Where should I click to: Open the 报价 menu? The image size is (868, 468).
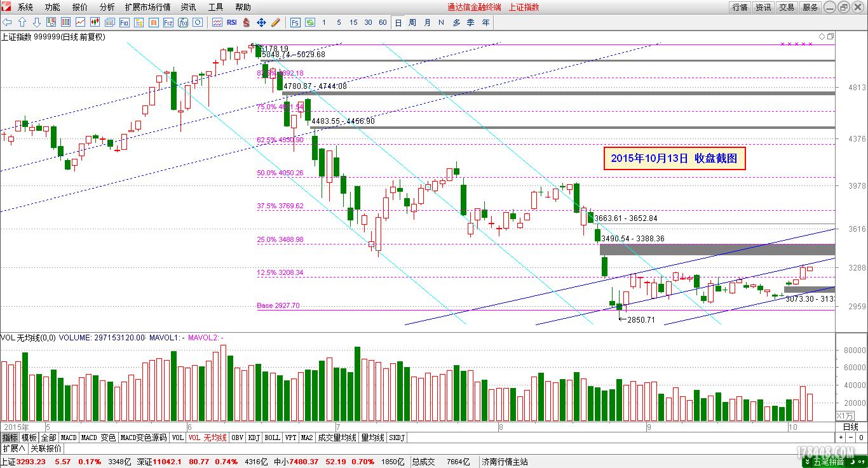[x=80, y=7]
